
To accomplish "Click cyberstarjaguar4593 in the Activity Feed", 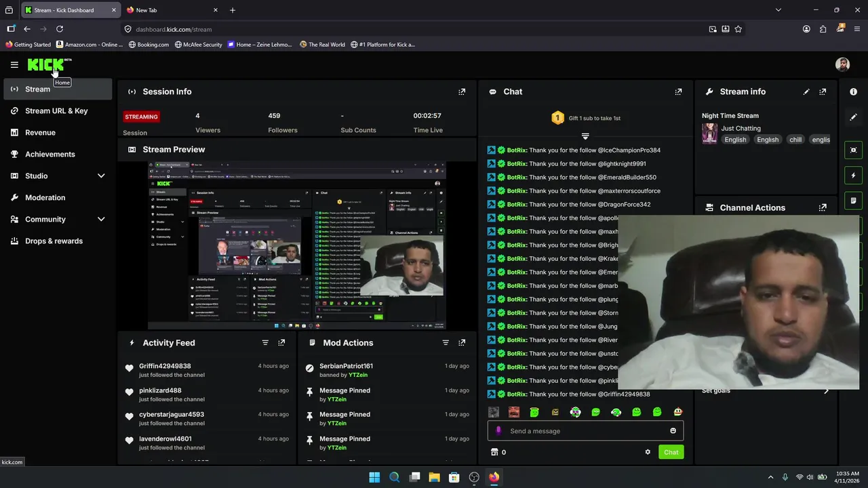I will pyautogui.click(x=172, y=414).
